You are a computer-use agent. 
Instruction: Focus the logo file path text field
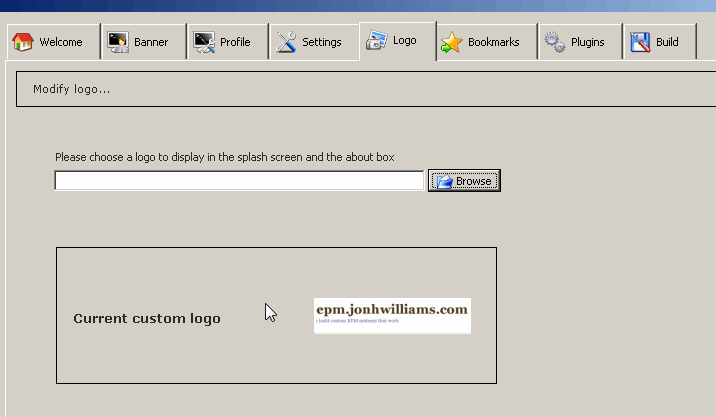(x=239, y=181)
